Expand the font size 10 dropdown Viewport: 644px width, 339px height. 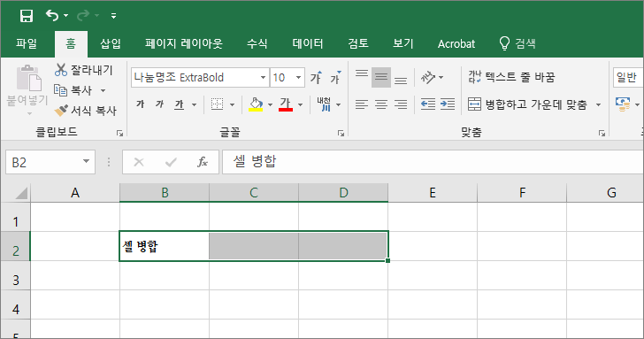[299, 77]
